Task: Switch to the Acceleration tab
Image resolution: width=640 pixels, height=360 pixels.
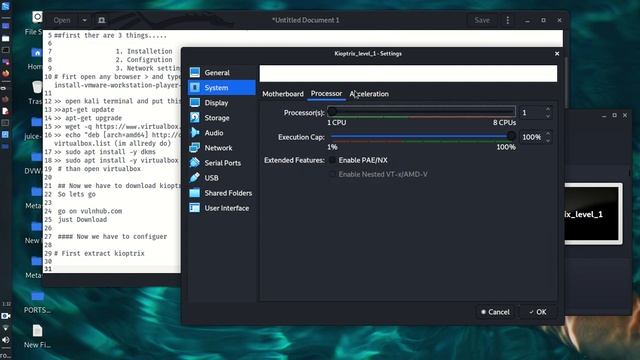Action: click(x=369, y=94)
